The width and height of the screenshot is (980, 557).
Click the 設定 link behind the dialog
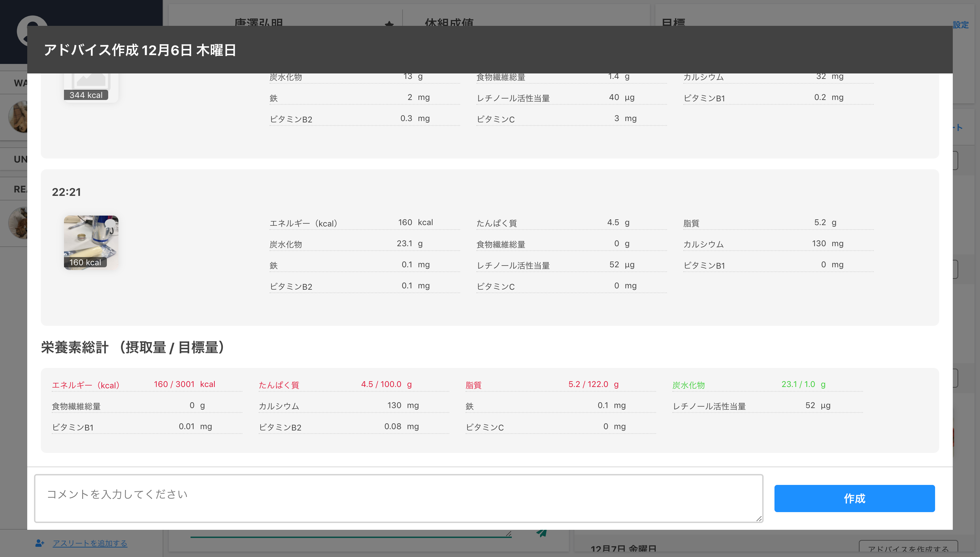961,25
